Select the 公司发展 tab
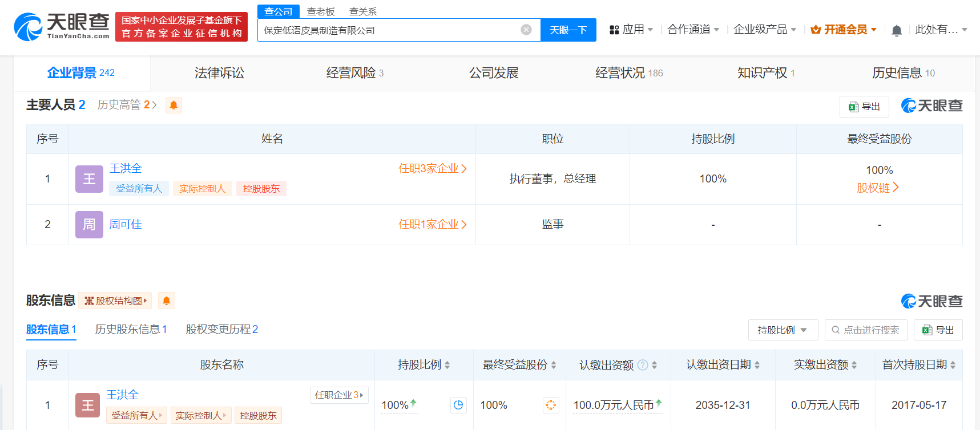Viewport: 980px width, 430px height. [494, 73]
